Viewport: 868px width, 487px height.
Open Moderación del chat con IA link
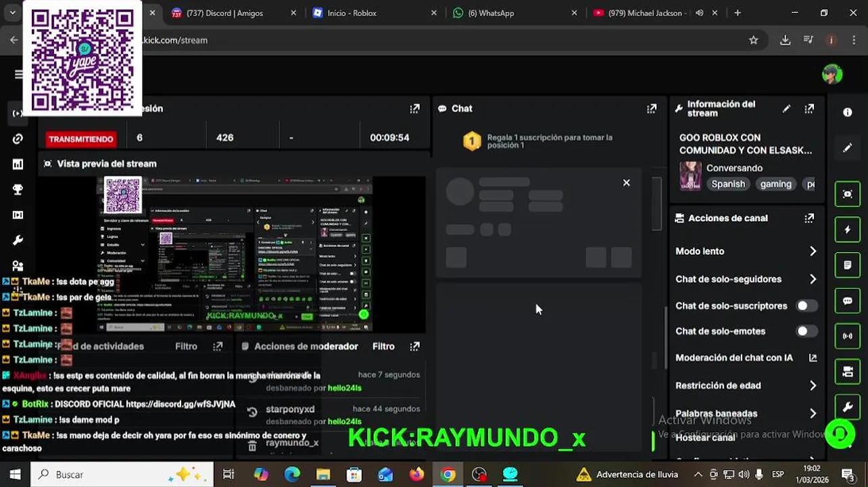pos(746,358)
